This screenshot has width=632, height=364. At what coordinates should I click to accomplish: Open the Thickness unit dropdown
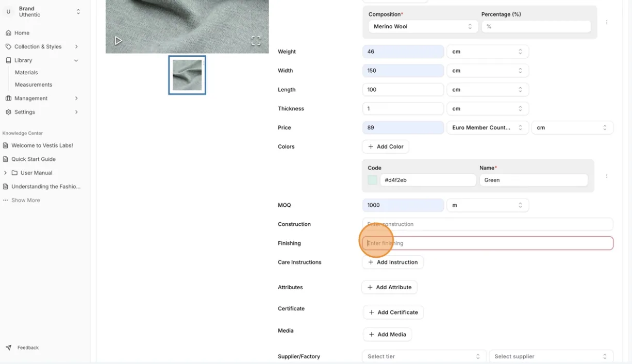click(488, 109)
